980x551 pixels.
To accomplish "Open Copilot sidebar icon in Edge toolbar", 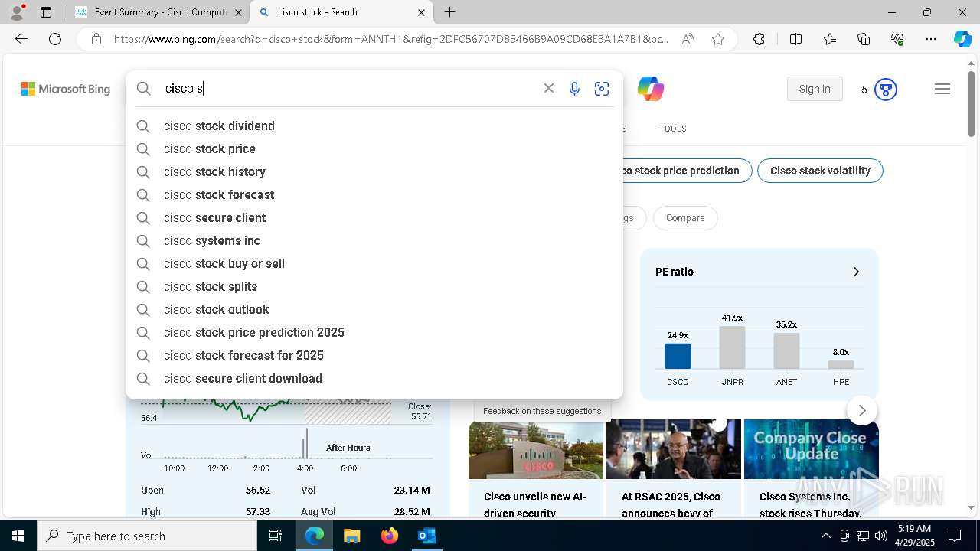I will coord(962,39).
